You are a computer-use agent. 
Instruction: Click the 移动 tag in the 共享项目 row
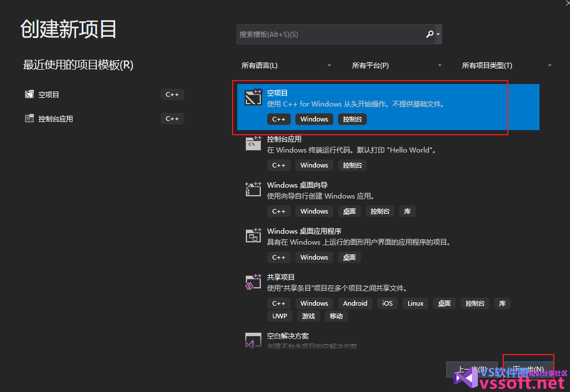(336, 316)
